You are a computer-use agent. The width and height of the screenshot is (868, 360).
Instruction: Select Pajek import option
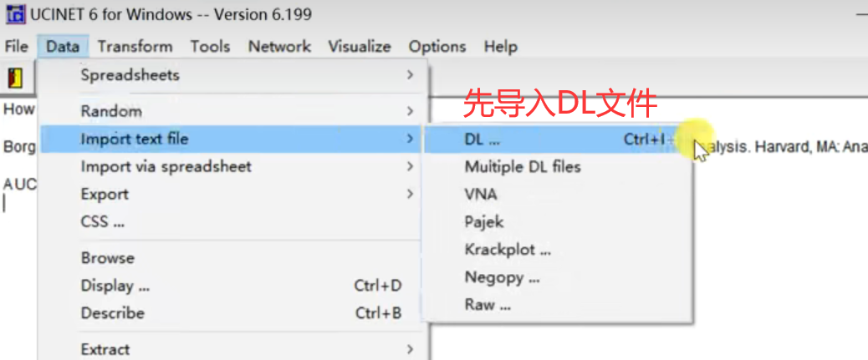(558, 222)
